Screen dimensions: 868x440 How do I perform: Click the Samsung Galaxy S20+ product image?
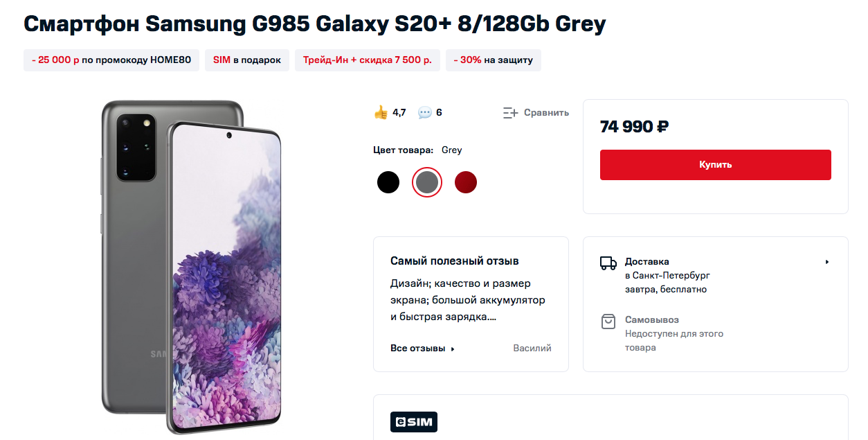[x=191, y=267]
